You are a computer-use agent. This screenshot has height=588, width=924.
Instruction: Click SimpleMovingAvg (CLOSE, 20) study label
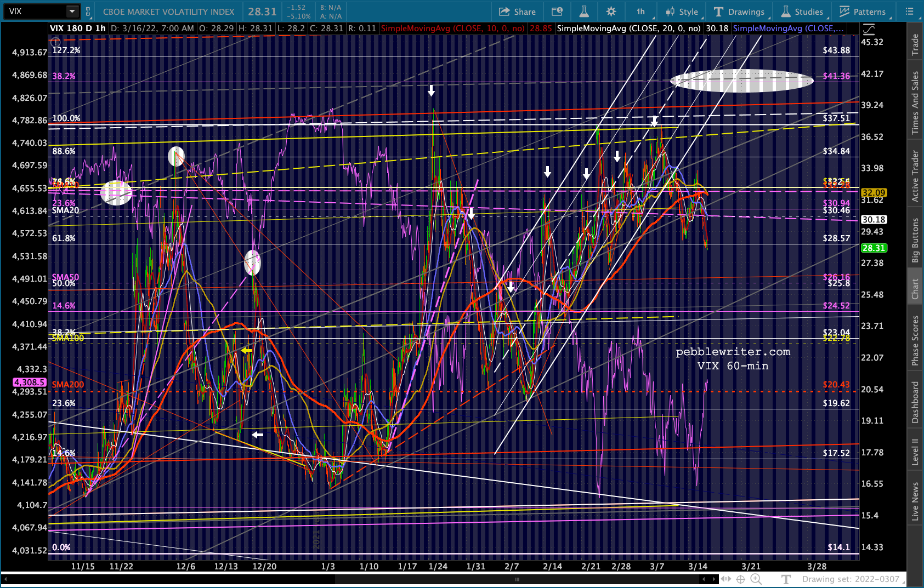628,28
